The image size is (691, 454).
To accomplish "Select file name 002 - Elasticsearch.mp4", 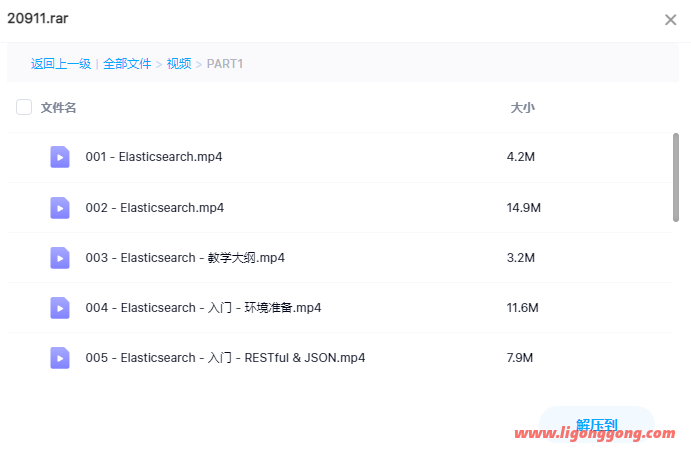I will pyautogui.click(x=155, y=208).
